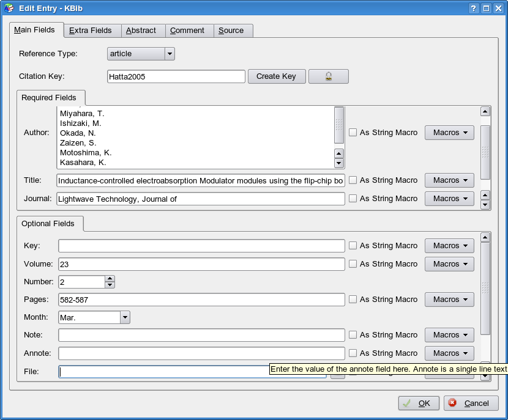Click the title bar help question mark icon
The width and height of the screenshot is (508, 420).
click(x=474, y=9)
